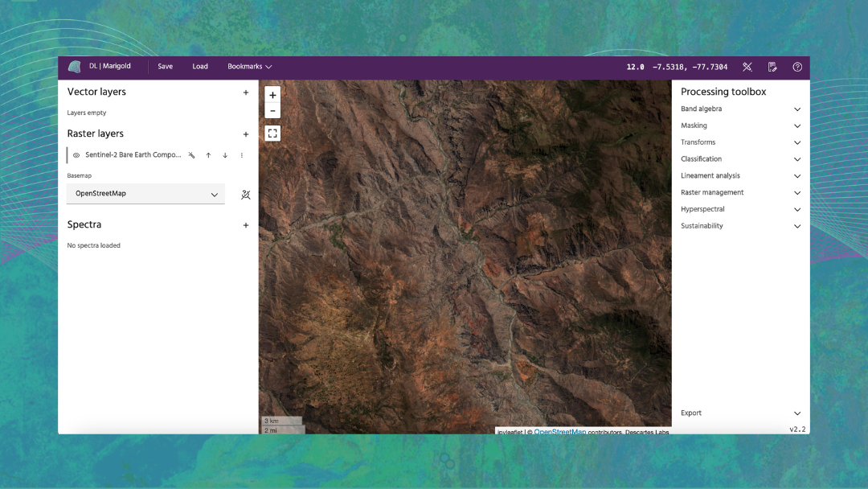The height and width of the screenshot is (489, 868).
Task: Select the Sentinel-2 Bare Earth Compo... layer name
Action: pos(133,155)
